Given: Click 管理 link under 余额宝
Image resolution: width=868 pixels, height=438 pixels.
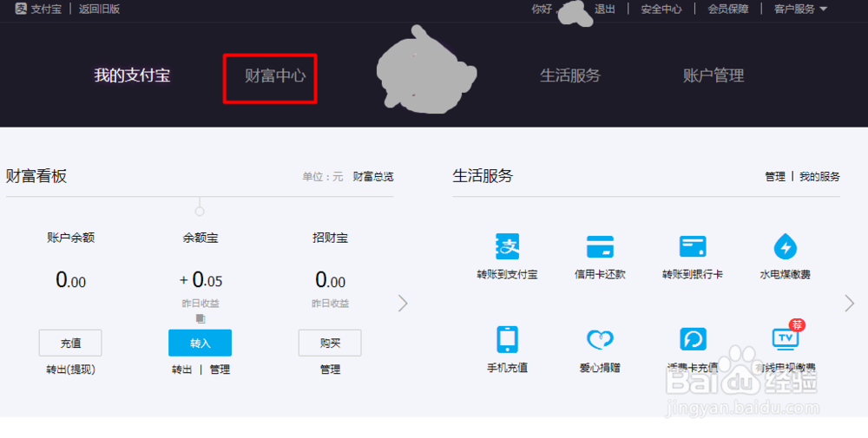Looking at the screenshot, I should 220,369.
